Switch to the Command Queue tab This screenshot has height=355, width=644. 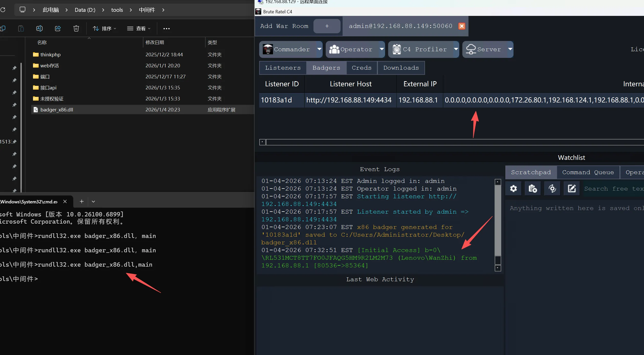point(588,172)
